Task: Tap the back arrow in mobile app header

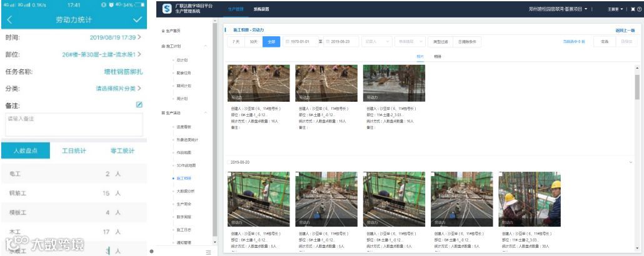Action: click(10, 20)
